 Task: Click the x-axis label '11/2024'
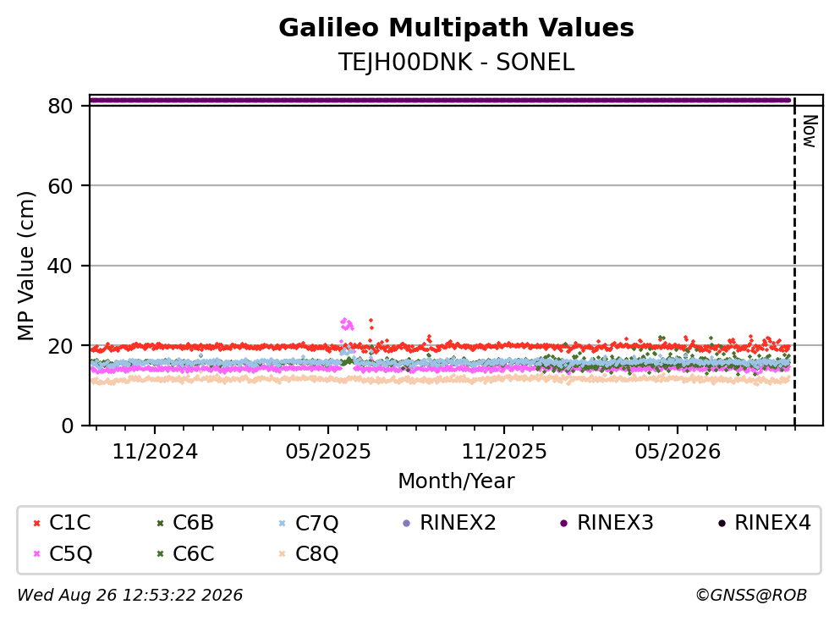155,453
